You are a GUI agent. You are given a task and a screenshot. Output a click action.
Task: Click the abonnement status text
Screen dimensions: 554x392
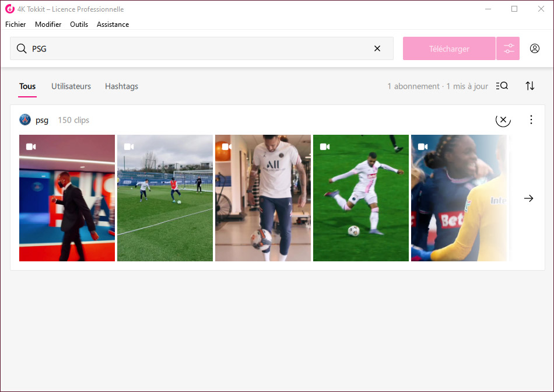[437, 86]
